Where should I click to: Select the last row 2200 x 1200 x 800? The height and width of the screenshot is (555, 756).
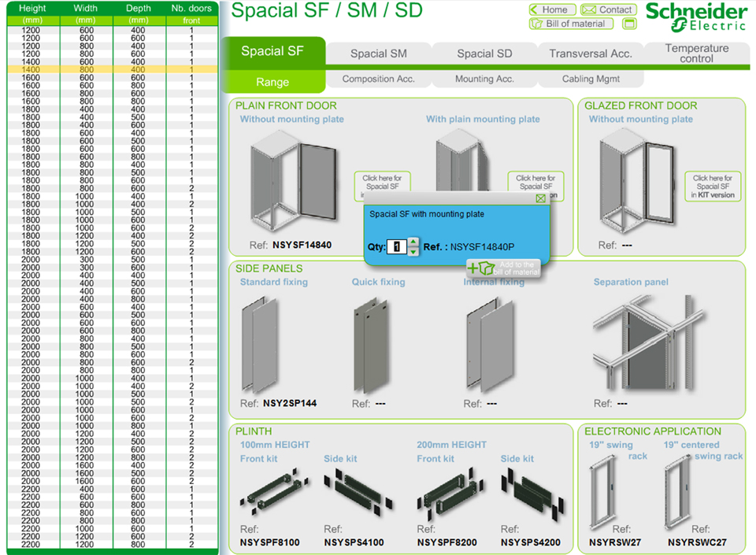point(113,545)
